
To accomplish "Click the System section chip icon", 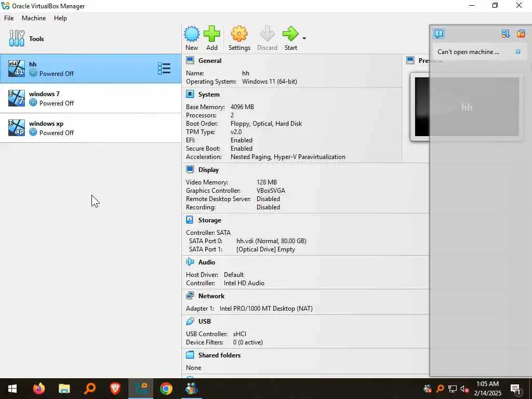I will point(190,94).
